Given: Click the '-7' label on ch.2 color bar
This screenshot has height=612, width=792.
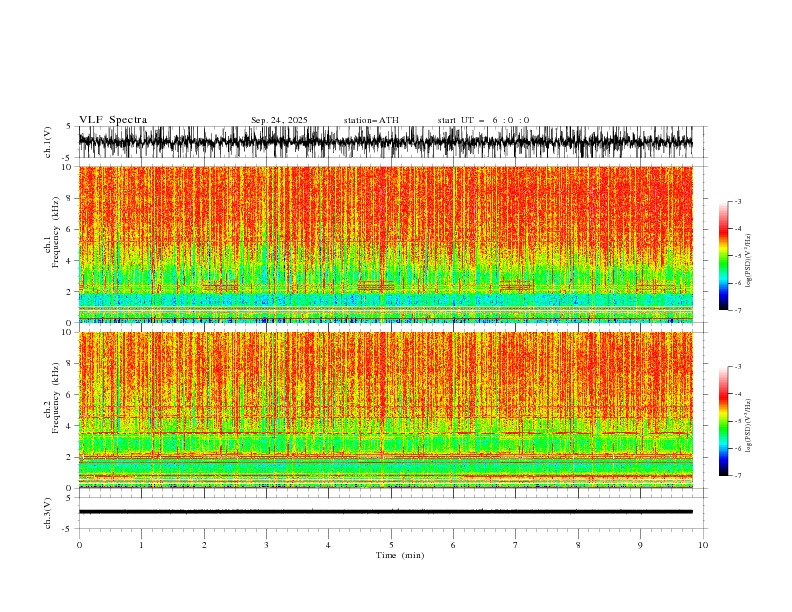Looking at the screenshot, I should (738, 475).
